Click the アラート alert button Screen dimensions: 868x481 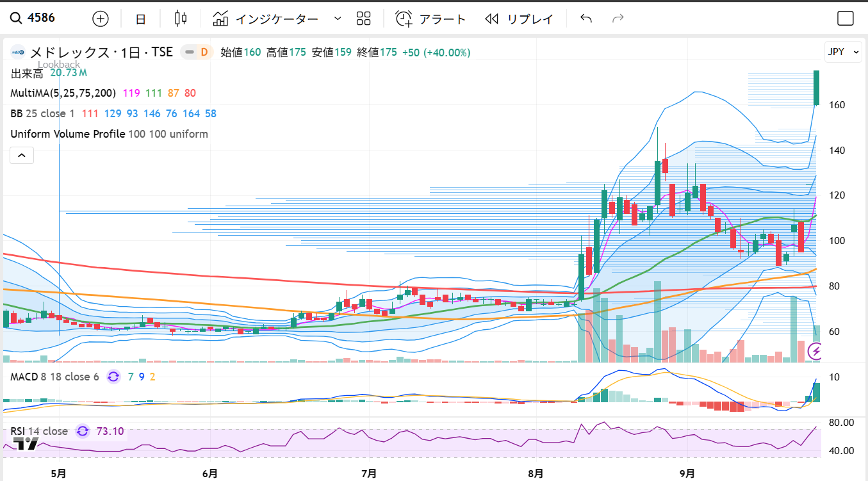[x=430, y=19]
